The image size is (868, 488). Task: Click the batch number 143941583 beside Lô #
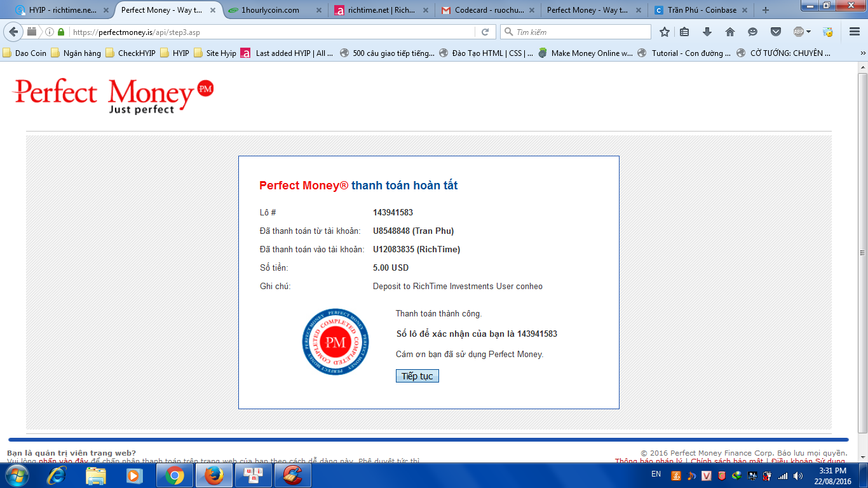pyautogui.click(x=393, y=212)
